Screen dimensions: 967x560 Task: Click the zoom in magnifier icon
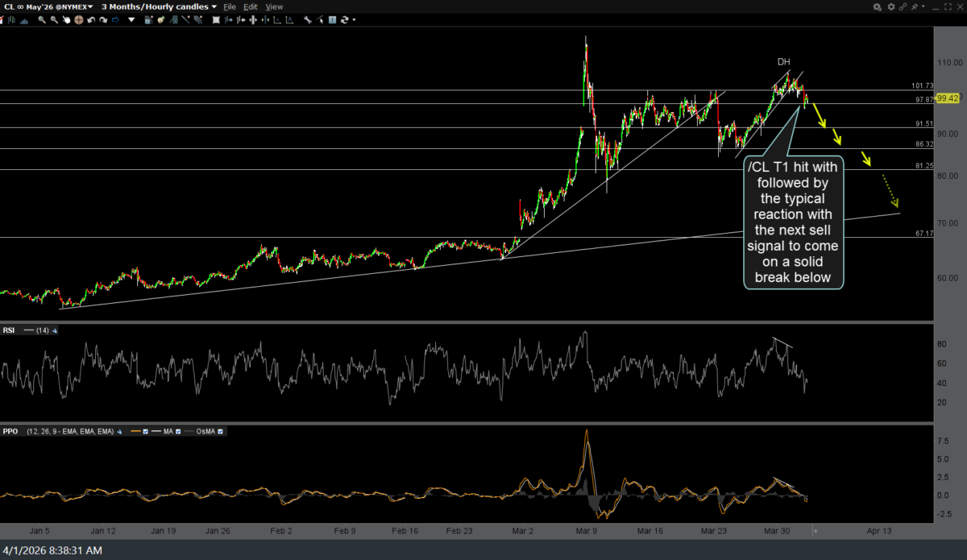point(41,19)
